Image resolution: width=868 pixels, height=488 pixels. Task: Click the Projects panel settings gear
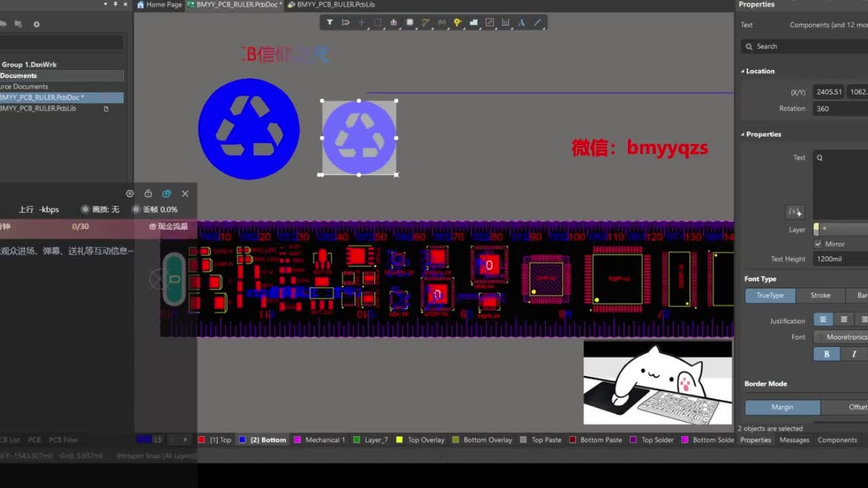click(37, 24)
